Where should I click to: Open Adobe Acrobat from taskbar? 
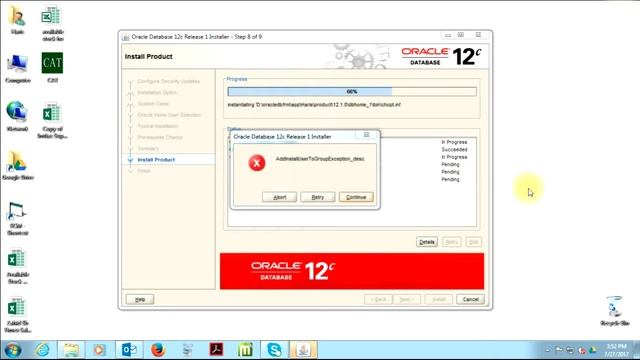[x=216, y=350]
